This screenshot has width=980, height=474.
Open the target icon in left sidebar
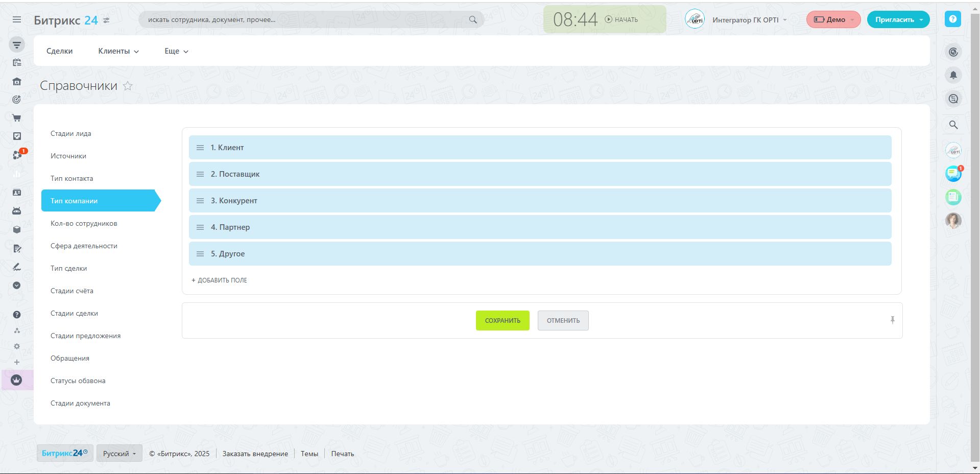[x=17, y=100]
